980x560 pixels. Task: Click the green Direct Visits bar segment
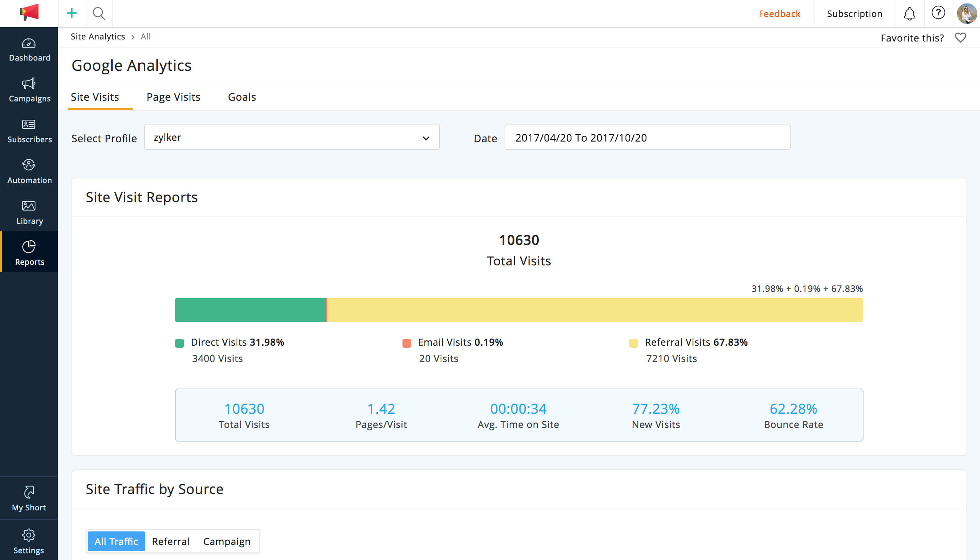click(250, 310)
